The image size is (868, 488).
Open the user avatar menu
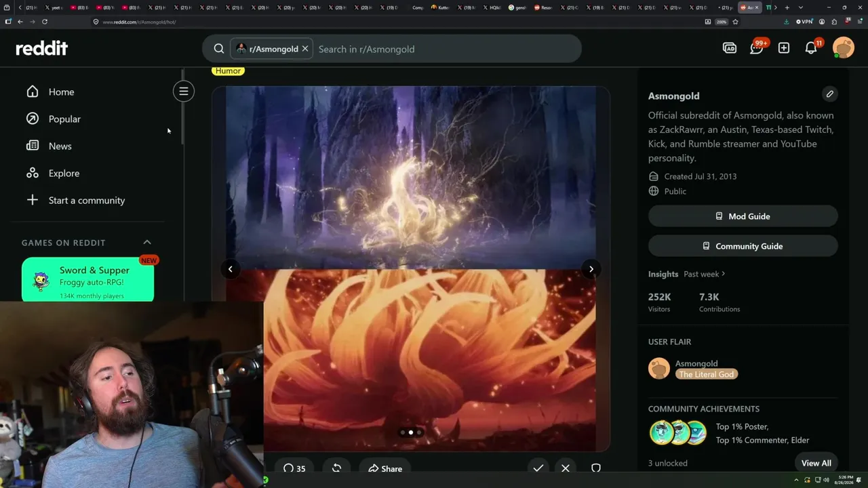coord(844,48)
